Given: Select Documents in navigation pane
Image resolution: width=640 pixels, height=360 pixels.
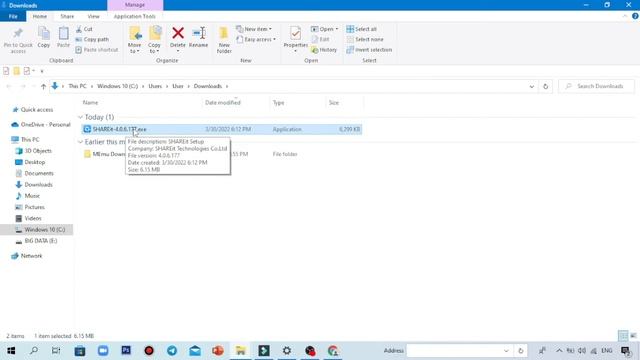Looking at the screenshot, I should click(35, 173).
